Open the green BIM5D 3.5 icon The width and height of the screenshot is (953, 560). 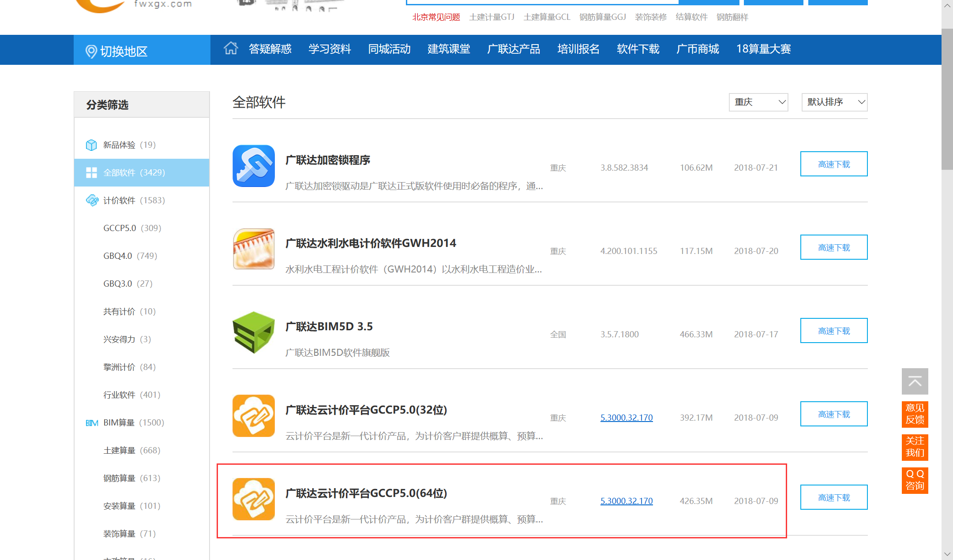tap(254, 332)
